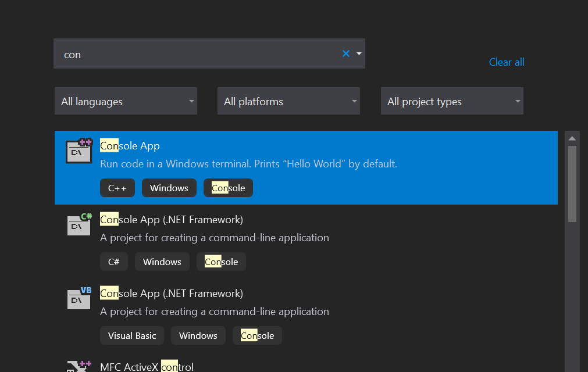Click the VB Console App project icon
The width and height of the screenshot is (588, 372).
(x=79, y=298)
